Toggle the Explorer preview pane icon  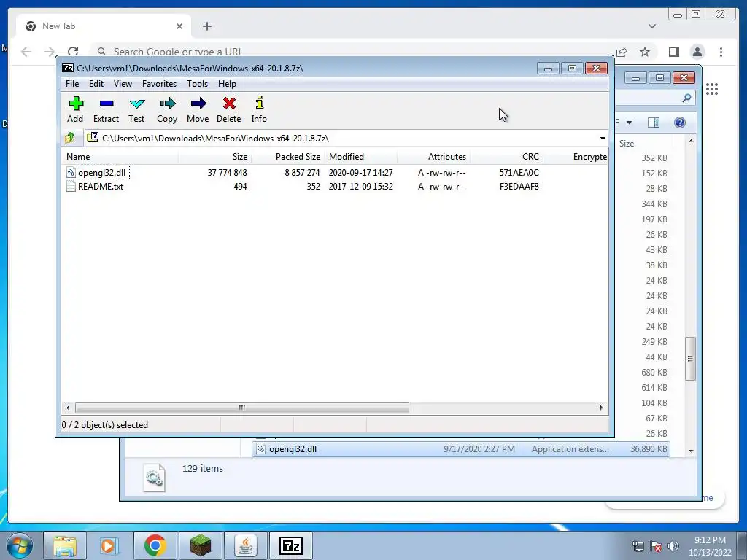click(654, 122)
